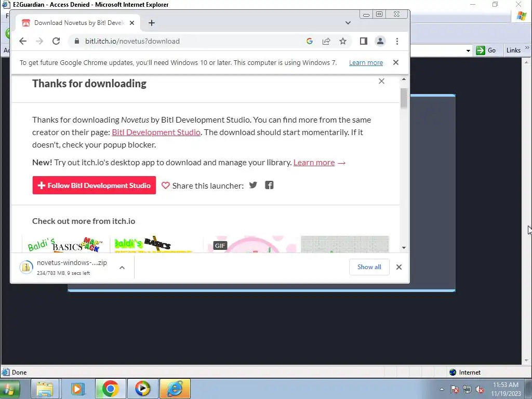Open the GIF-labeled pink game thumbnail

click(251, 244)
